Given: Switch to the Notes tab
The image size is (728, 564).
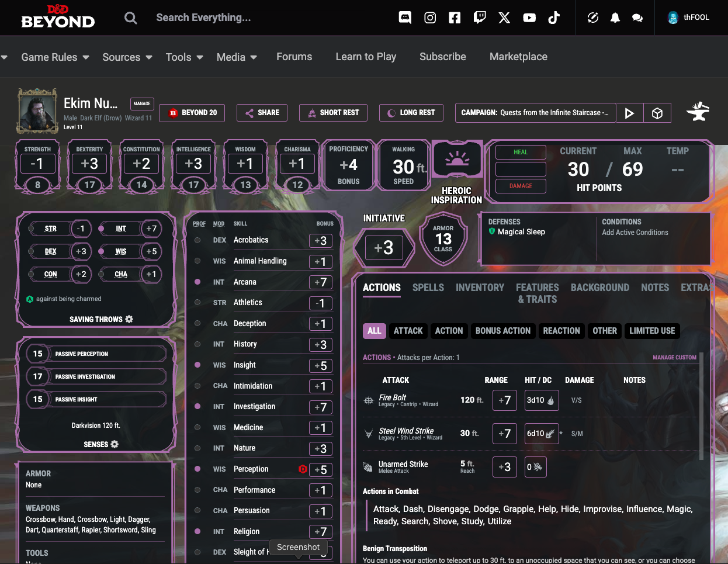Looking at the screenshot, I should [655, 288].
